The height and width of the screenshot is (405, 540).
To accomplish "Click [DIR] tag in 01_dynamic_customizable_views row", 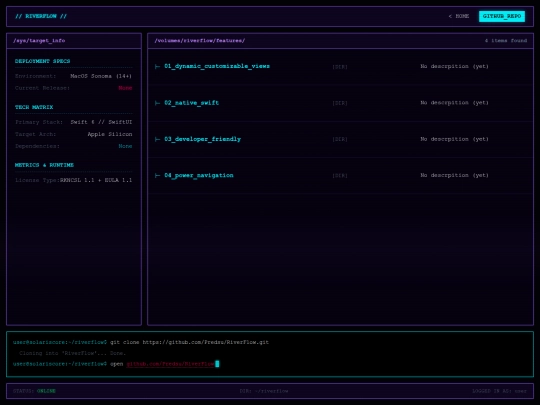I will [x=340, y=66].
